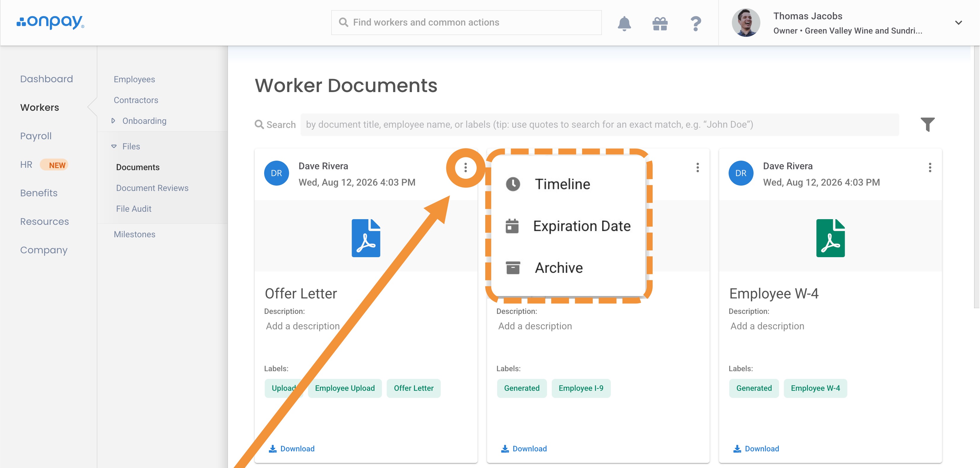Open Document Reviews
This screenshot has height=468, width=980.
[x=152, y=188]
